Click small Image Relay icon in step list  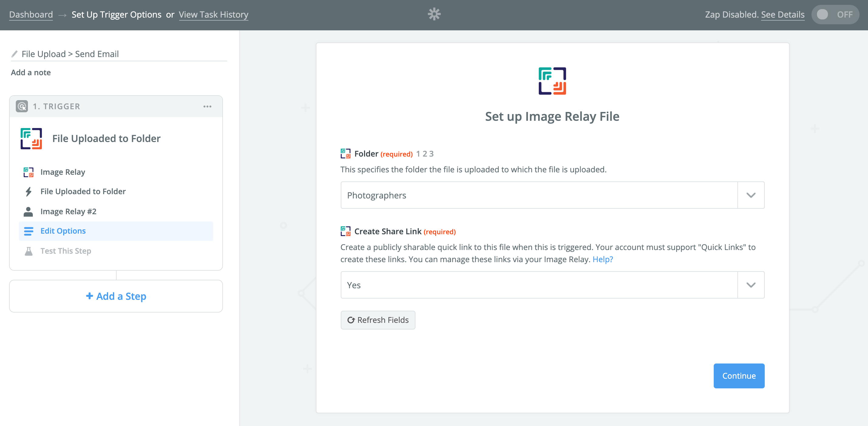coord(29,172)
